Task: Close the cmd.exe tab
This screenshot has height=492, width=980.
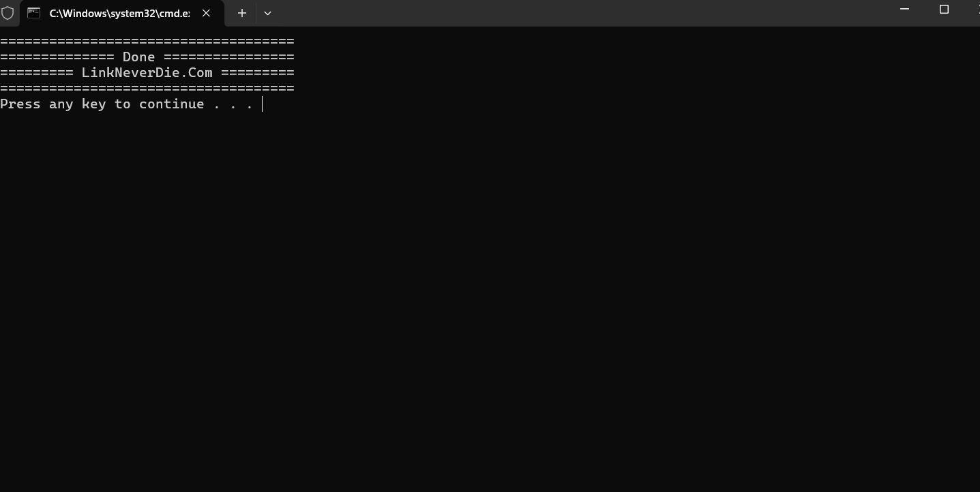Action: [206, 13]
